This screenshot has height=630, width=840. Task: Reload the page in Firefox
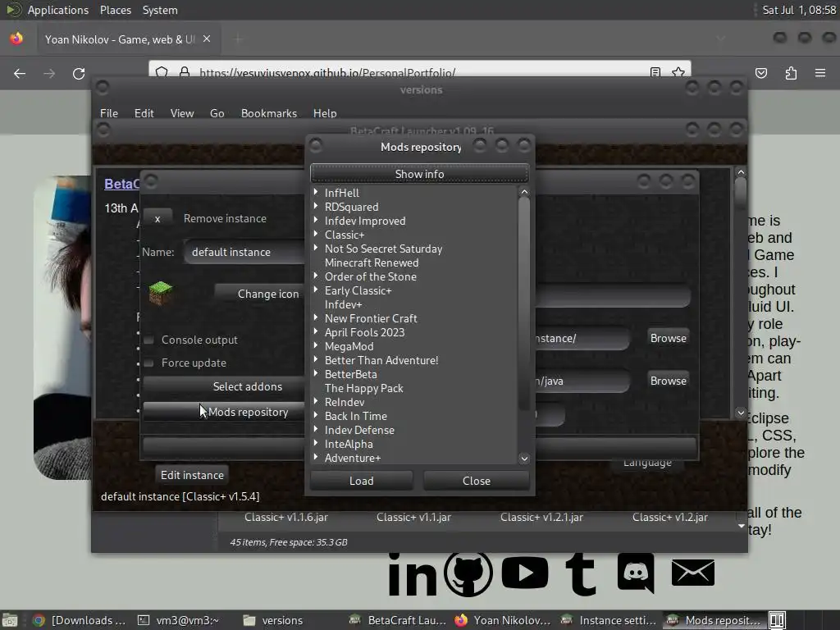click(79, 73)
